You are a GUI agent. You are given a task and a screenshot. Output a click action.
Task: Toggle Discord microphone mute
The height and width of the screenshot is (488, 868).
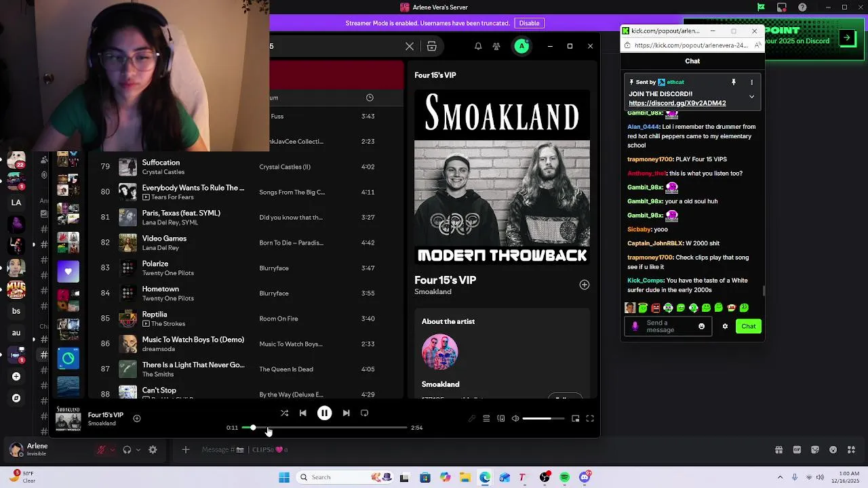tap(102, 449)
